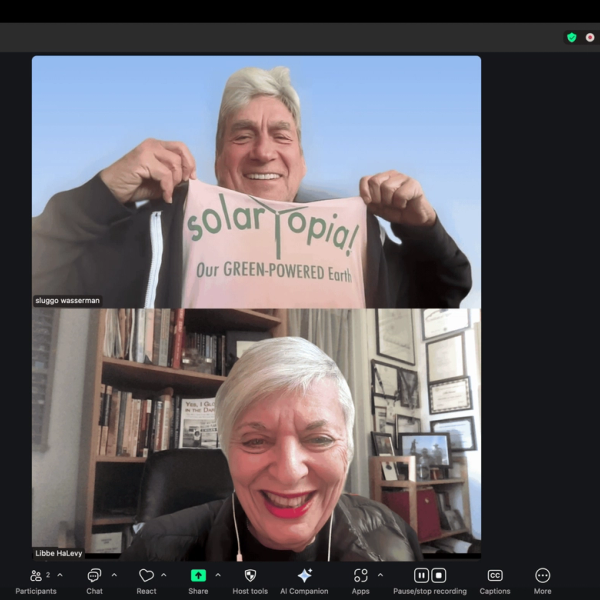Open the Chat panel icon
The height and width of the screenshot is (600, 600).
click(94, 576)
